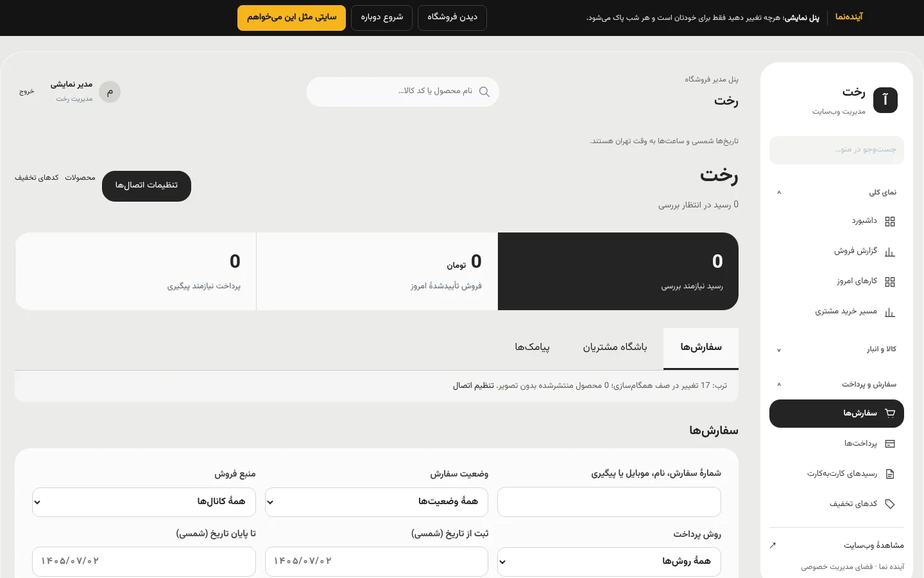Click the خروج logout link

26,92
